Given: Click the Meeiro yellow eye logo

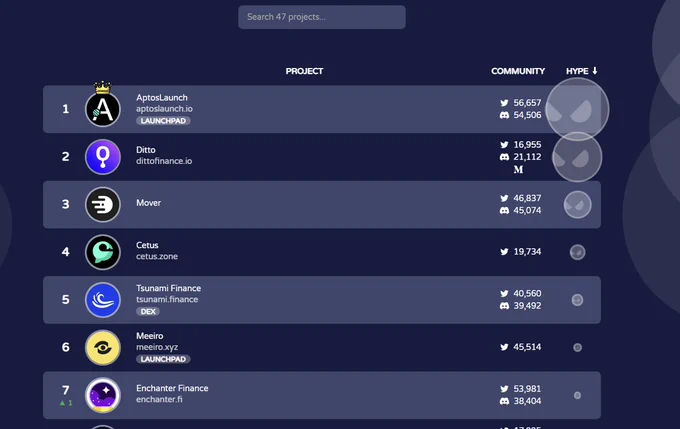Looking at the screenshot, I should click(103, 347).
